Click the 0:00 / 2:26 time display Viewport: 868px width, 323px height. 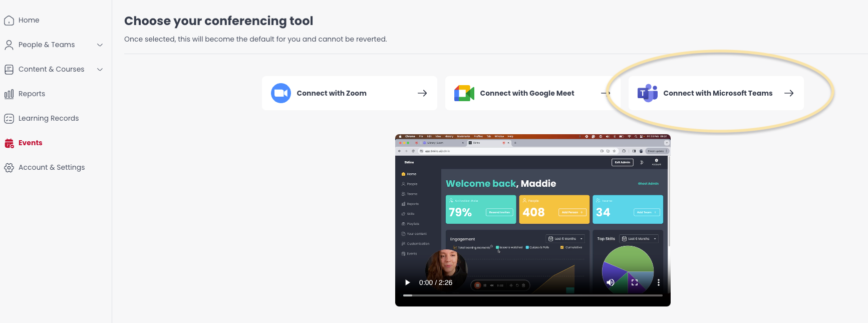pyautogui.click(x=436, y=282)
